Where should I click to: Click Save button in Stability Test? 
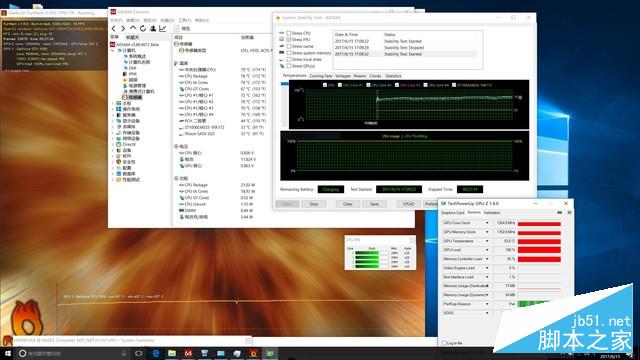pos(374,204)
